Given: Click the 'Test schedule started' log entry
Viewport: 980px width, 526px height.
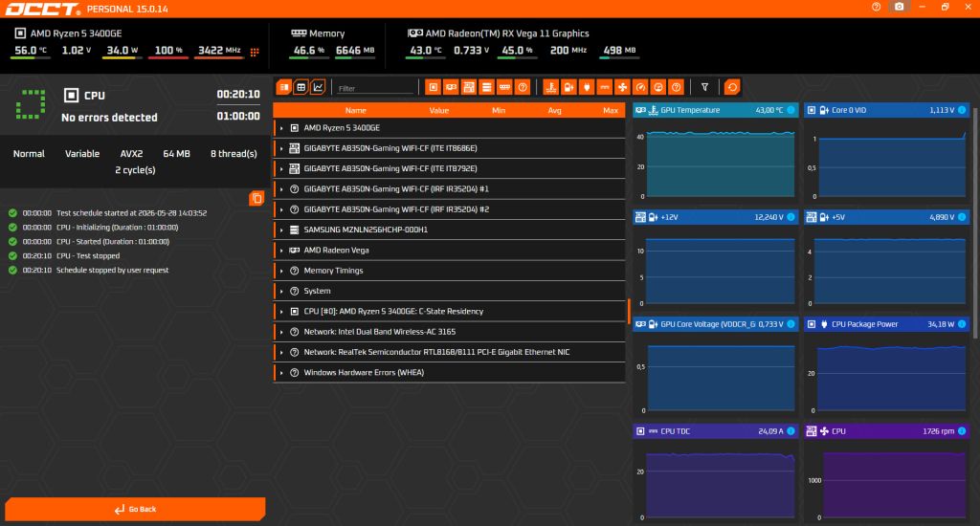Looking at the screenshot, I should coord(131,213).
